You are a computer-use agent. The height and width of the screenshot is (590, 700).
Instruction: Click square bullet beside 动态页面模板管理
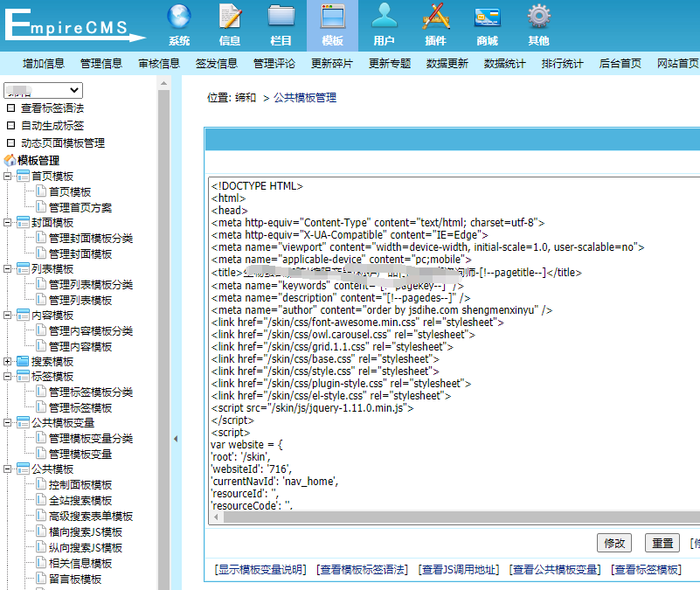pyautogui.click(x=11, y=143)
